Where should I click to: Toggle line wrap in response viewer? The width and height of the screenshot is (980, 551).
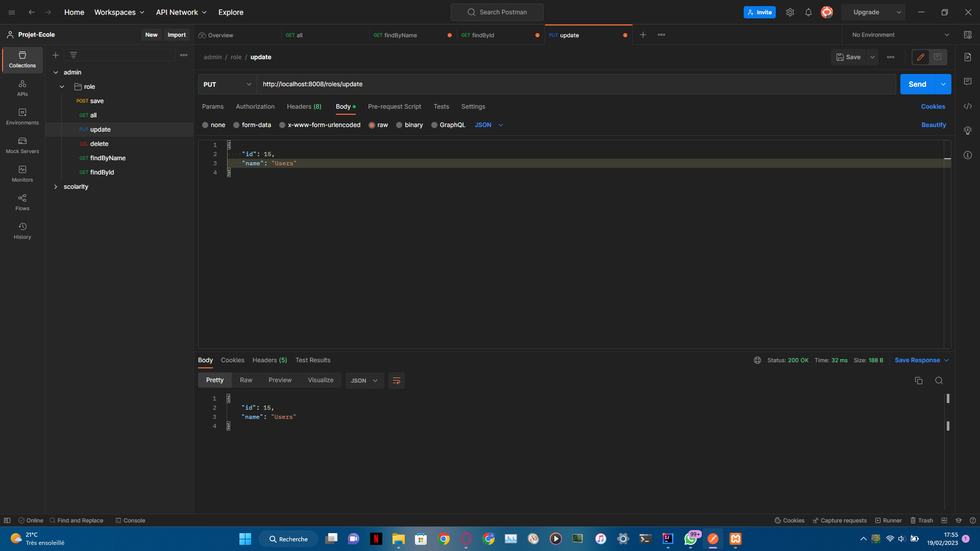coord(397,381)
